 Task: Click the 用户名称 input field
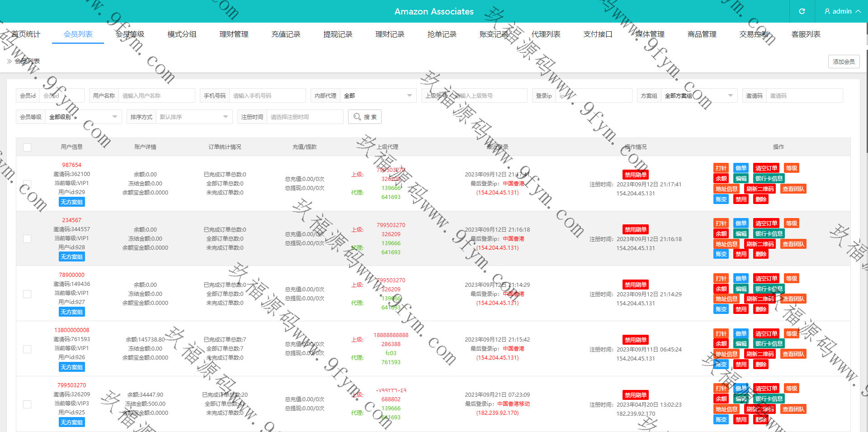click(x=156, y=96)
